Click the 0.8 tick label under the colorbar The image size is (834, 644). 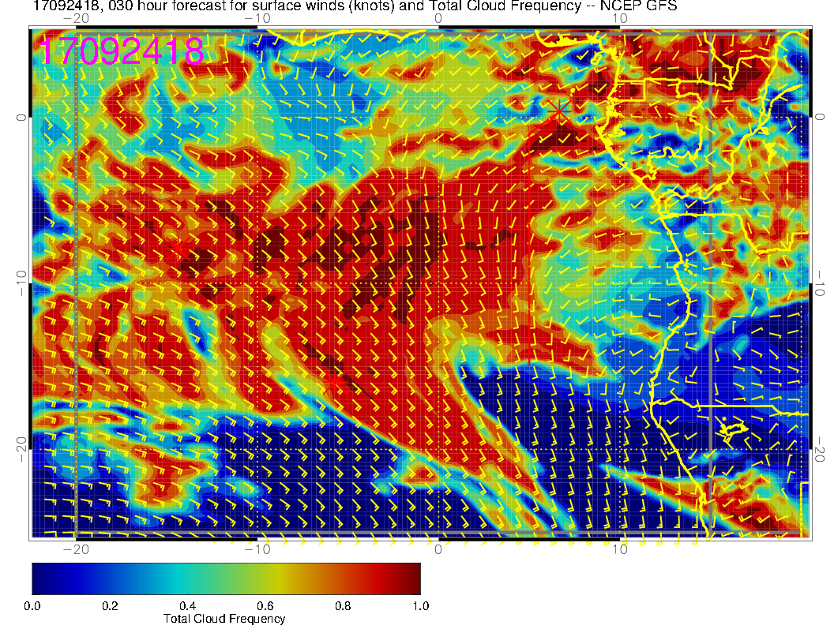[343, 606]
